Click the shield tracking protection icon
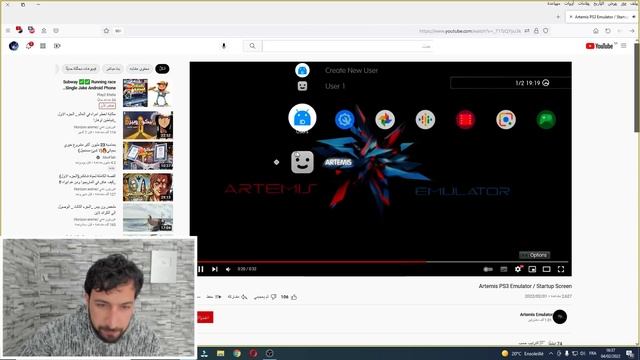The width and height of the screenshot is (640, 360). [x=546, y=31]
